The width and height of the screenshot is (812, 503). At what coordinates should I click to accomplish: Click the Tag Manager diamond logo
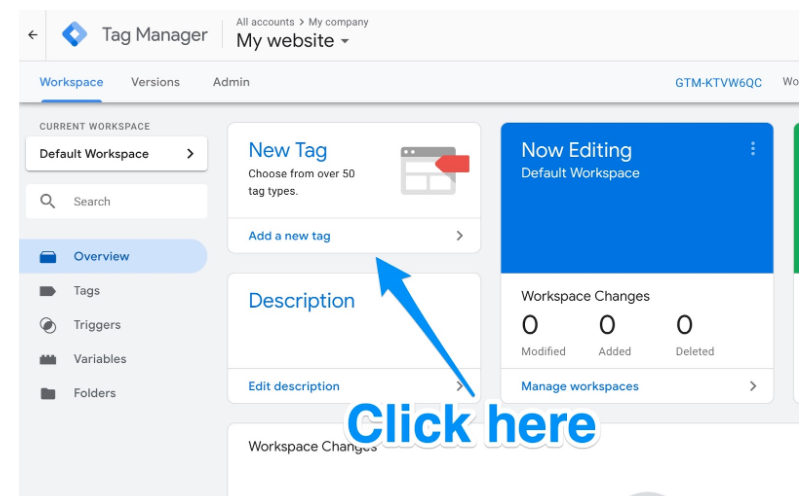pyautogui.click(x=75, y=34)
